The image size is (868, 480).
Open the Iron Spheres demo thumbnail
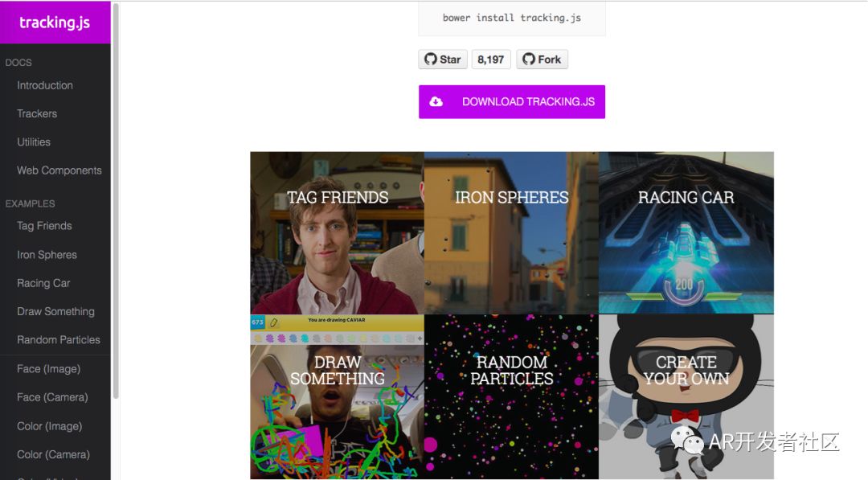pyautogui.click(x=511, y=233)
